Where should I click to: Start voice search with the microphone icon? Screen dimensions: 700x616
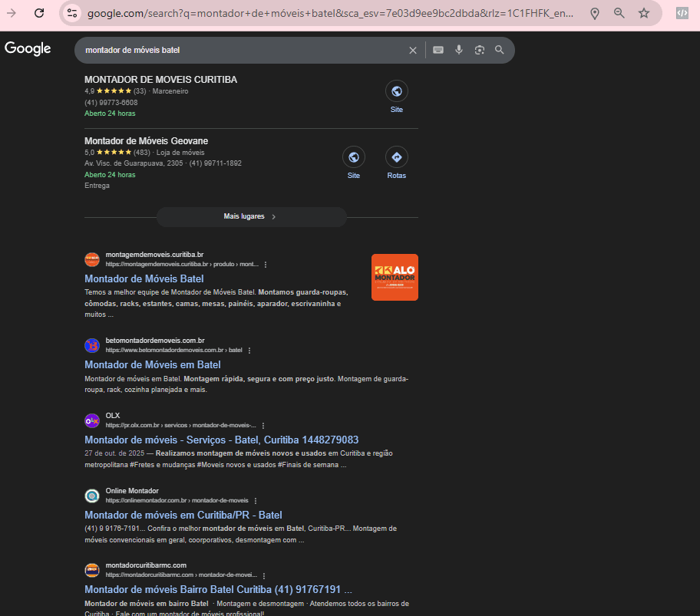pyautogui.click(x=459, y=50)
